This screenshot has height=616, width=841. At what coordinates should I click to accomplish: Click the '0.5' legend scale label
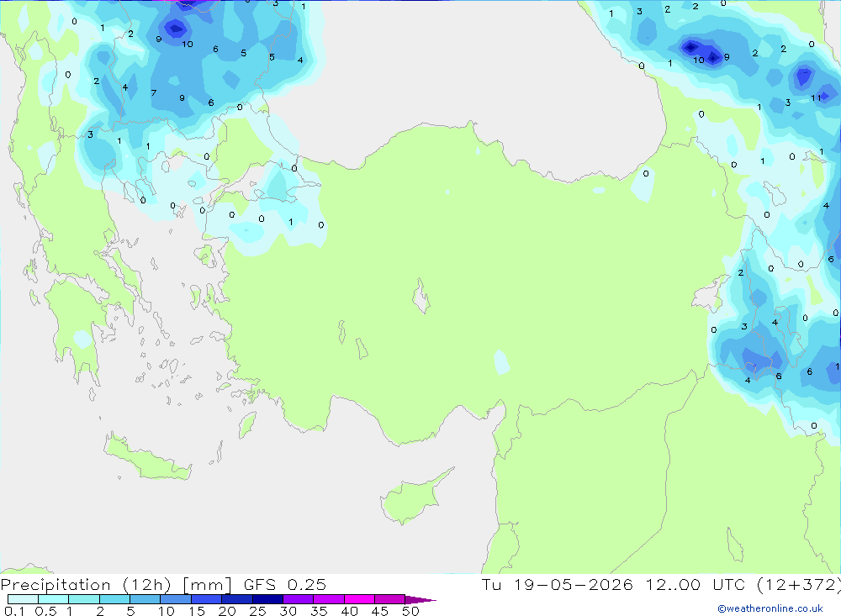tap(45, 611)
